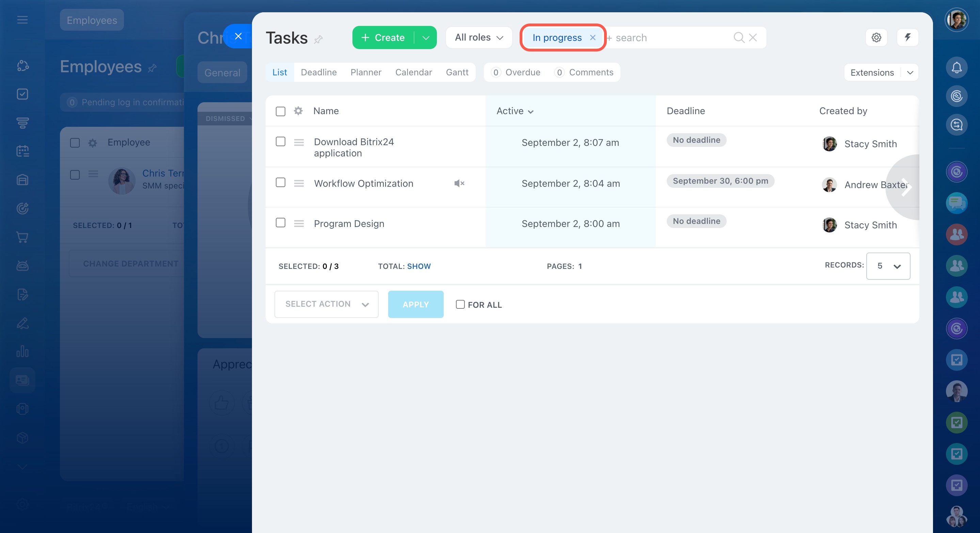Open the Records per page dropdown
This screenshot has height=533, width=980.
[x=888, y=266]
